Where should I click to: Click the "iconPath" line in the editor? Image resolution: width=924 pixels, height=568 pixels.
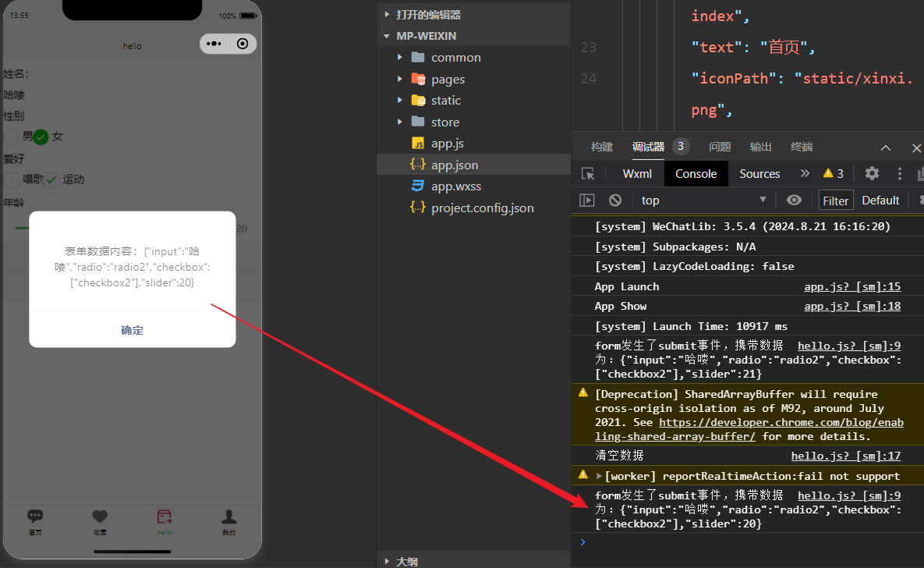point(802,79)
